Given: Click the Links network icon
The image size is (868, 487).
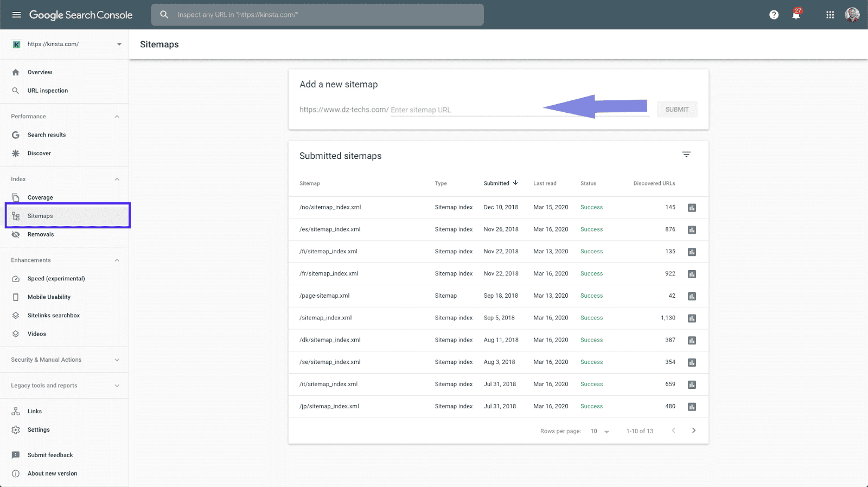Looking at the screenshot, I should click(16, 411).
